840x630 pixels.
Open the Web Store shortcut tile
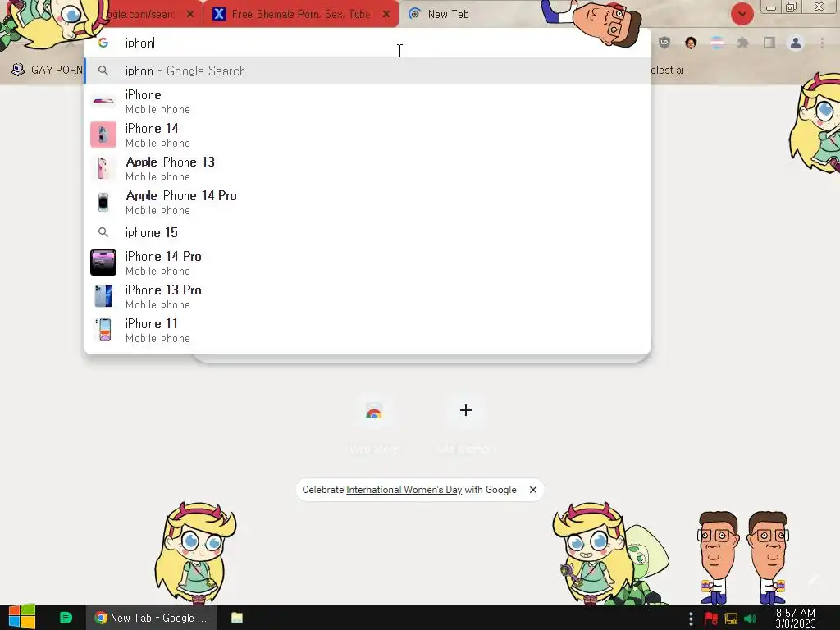pyautogui.click(x=374, y=425)
